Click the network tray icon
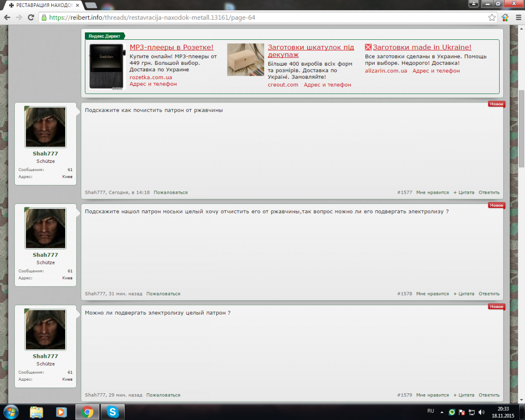Screen dimensions: 525x420 pos(472,412)
